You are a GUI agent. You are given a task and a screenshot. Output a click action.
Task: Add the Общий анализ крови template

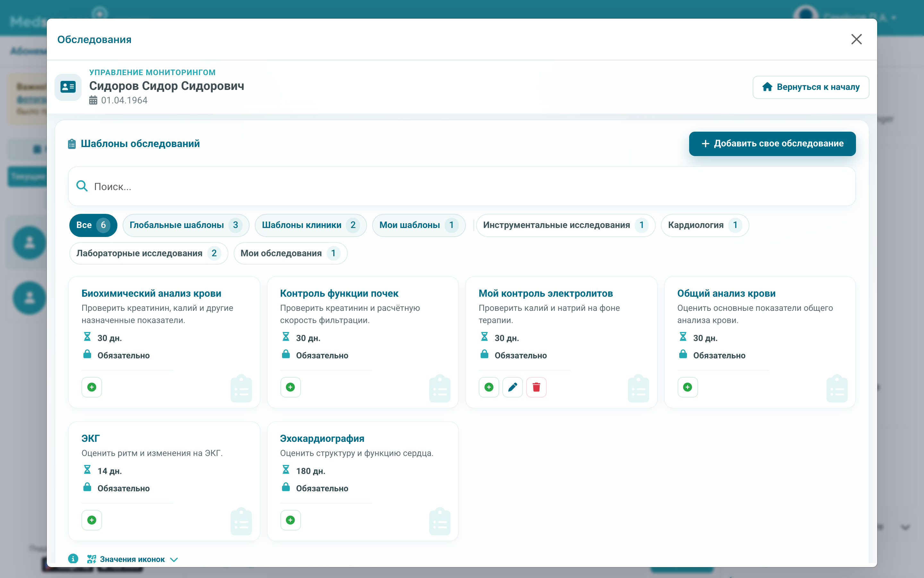point(687,387)
